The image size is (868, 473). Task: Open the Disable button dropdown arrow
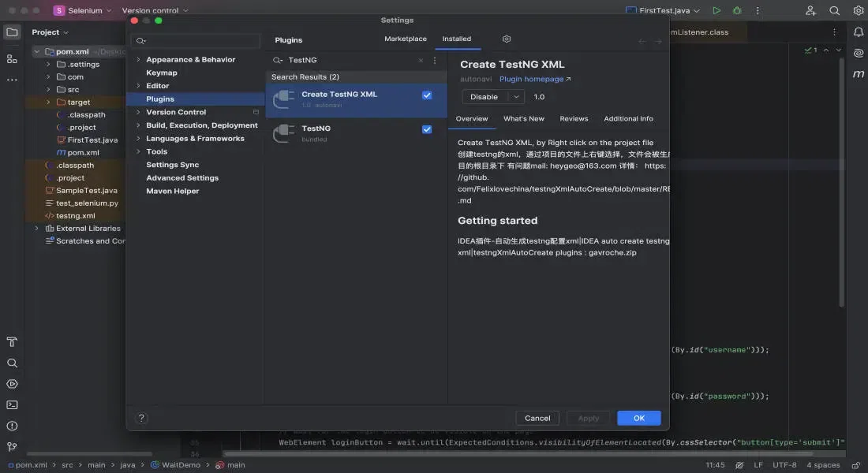pos(516,97)
